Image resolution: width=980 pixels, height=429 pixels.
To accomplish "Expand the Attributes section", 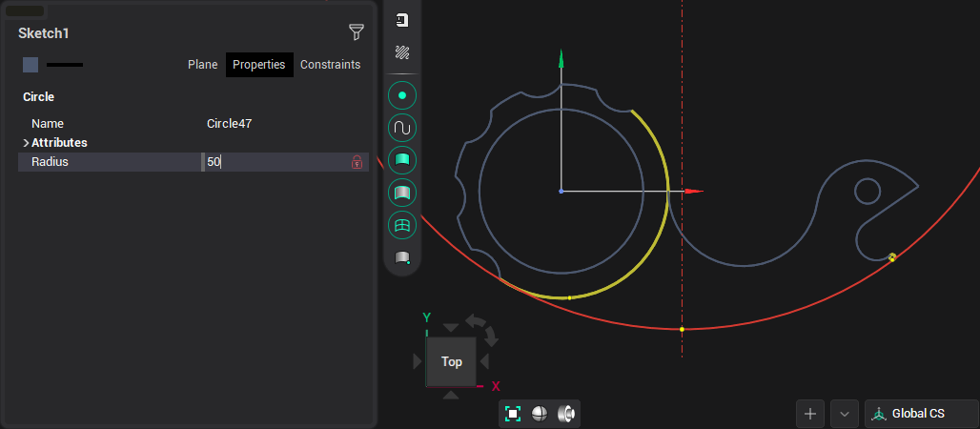I will click(x=26, y=143).
